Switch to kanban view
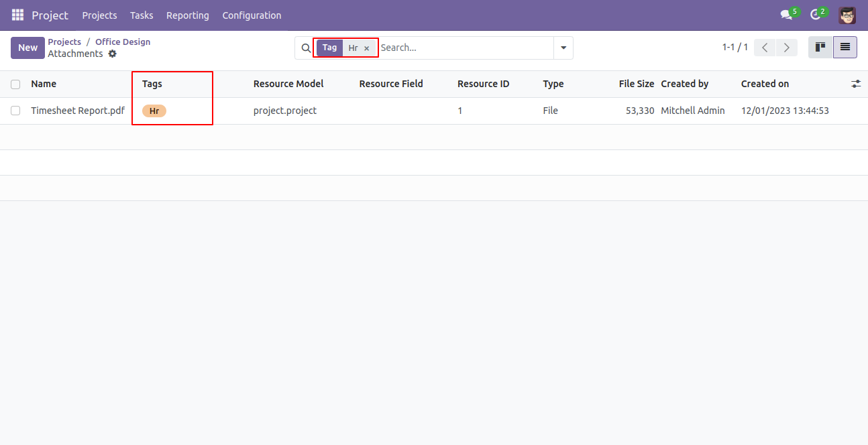 click(820, 48)
